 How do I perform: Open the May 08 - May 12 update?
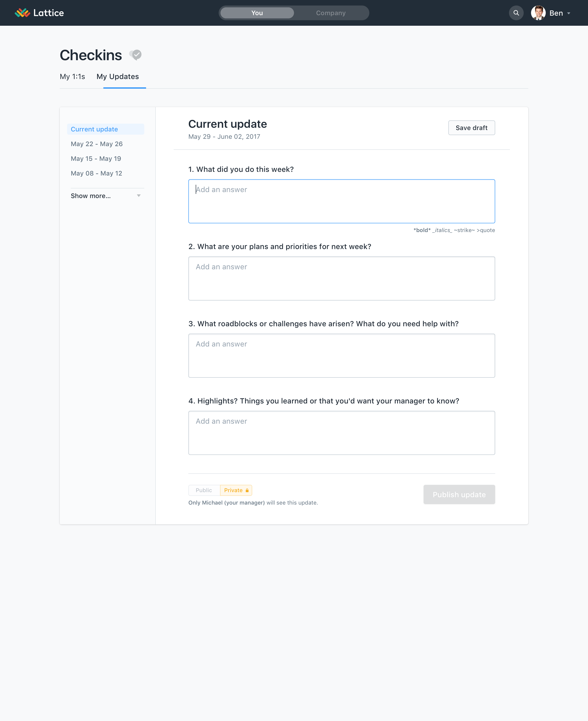pyautogui.click(x=96, y=173)
